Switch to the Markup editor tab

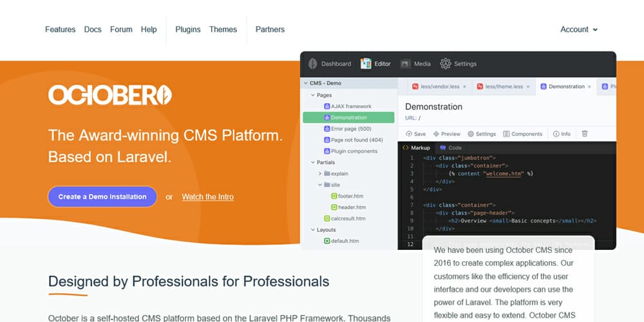[416, 148]
